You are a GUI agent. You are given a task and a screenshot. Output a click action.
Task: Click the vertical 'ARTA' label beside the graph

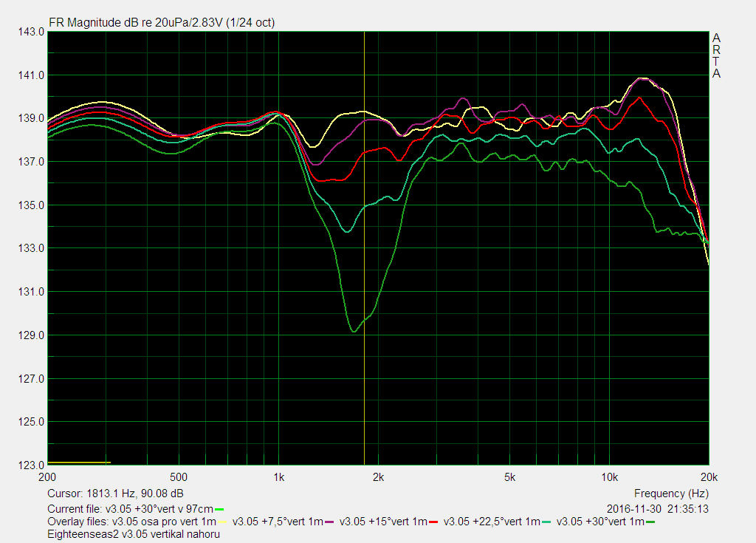[716, 55]
